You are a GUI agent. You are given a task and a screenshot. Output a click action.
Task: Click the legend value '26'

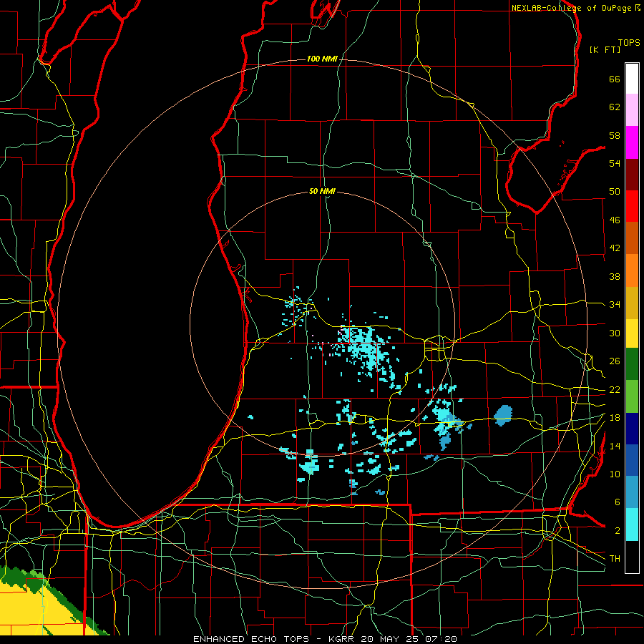coord(615,361)
